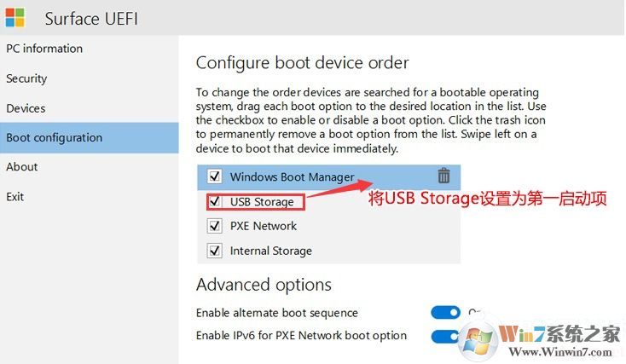Viewport: 626px width, 364px height.
Task: Turn off the alternate boot sequence switch
Action: click(x=446, y=313)
